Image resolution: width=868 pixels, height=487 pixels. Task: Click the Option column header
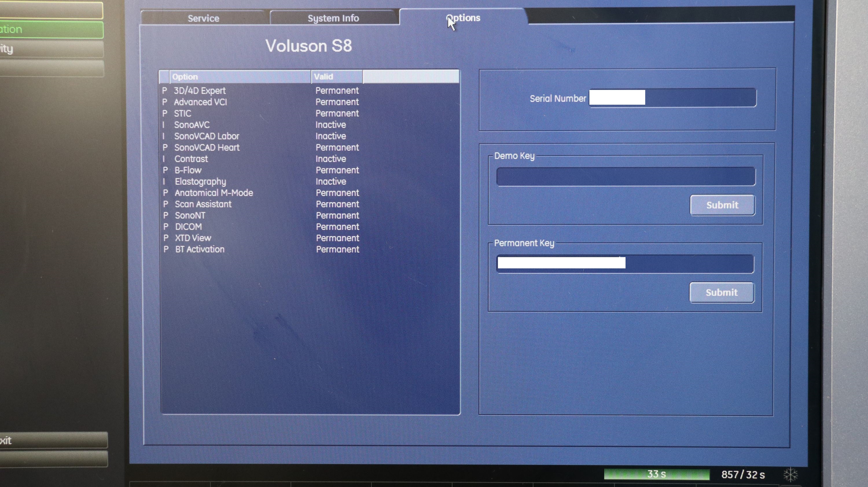(240, 77)
